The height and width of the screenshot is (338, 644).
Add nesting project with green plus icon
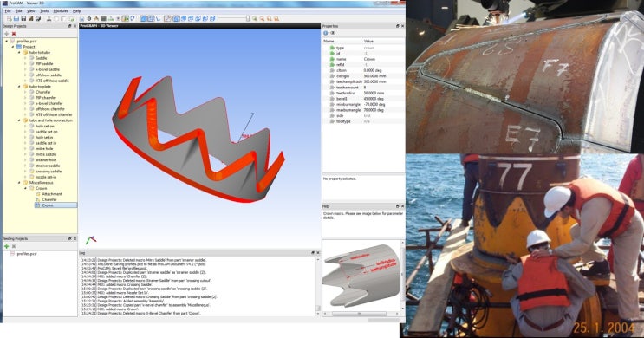(x=7, y=246)
